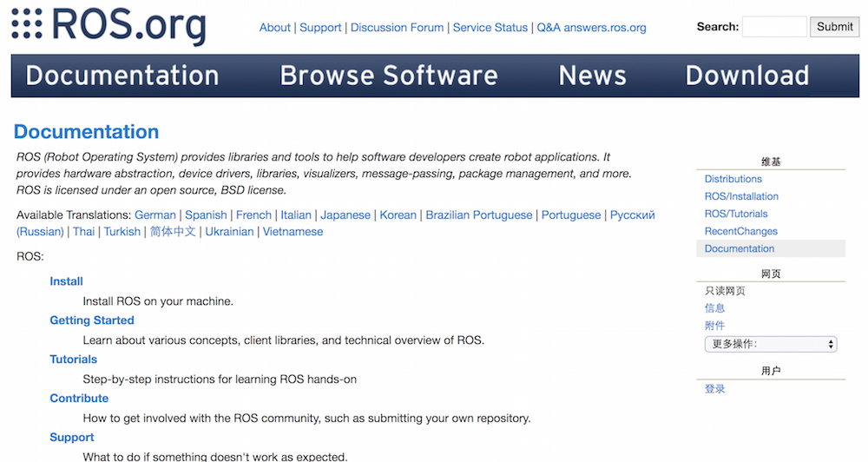
Task: Click the Submit search button
Action: coord(834,27)
